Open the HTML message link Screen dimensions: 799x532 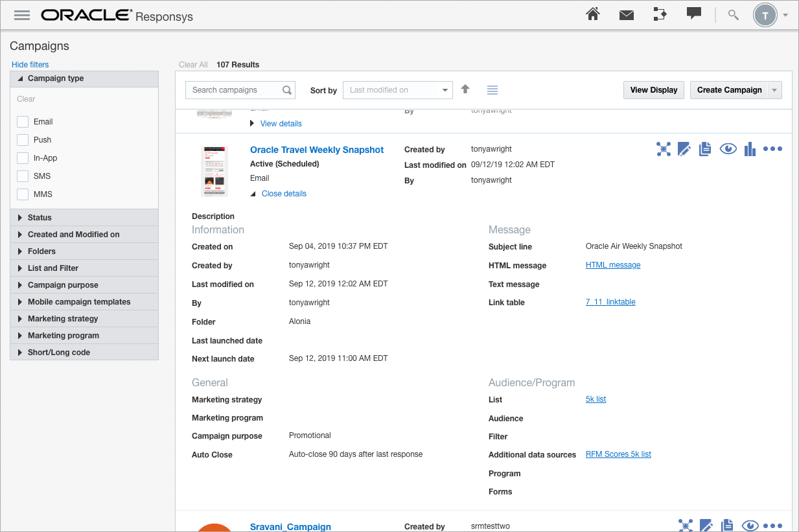click(x=613, y=265)
